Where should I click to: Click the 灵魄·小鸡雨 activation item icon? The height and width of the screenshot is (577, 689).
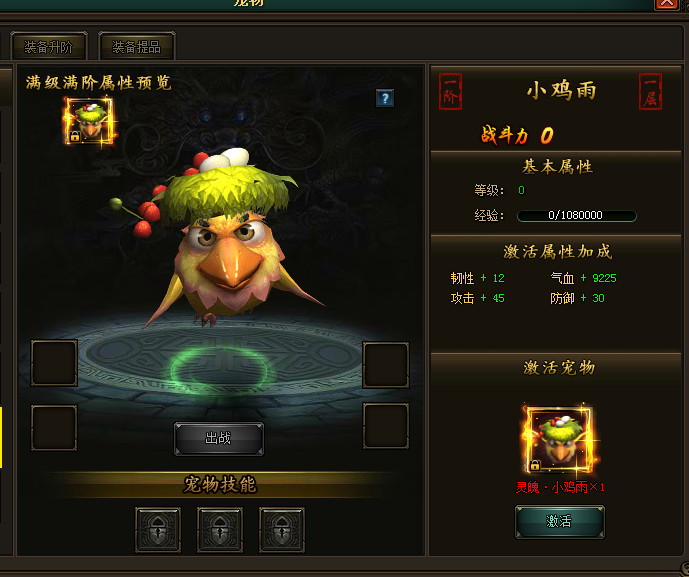[x=559, y=440]
